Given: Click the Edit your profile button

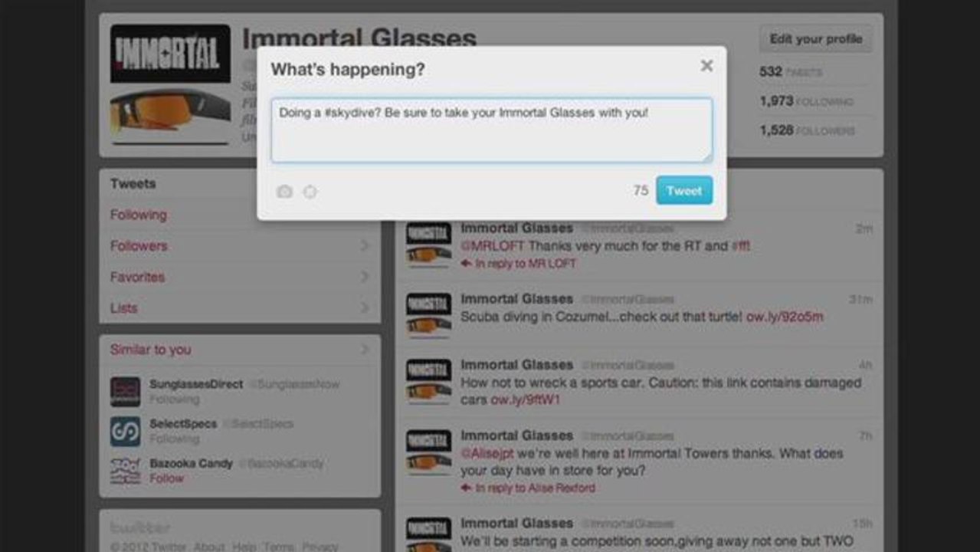Looking at the screenshot, I should pyautogui.click(x=816, y=39).
